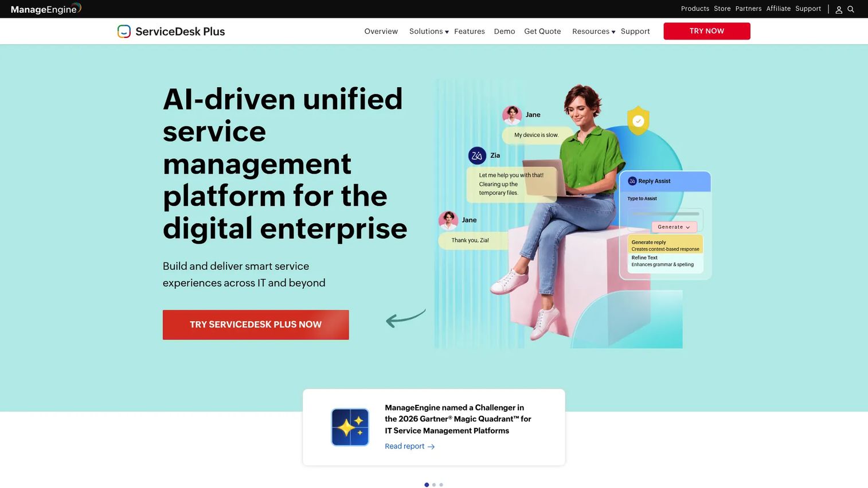
Task: Click the Reply Assist panel header
Action: (665, 181)
